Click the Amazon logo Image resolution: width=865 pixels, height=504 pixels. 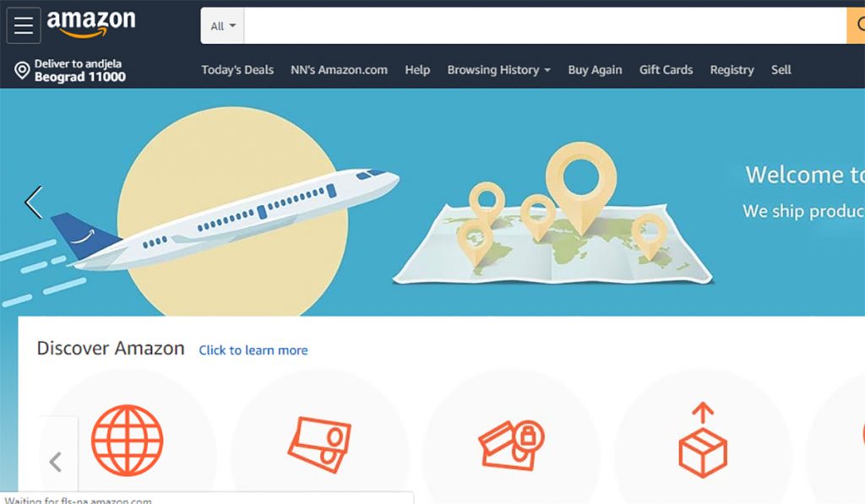pyautogui.click(x=91, y=23)
